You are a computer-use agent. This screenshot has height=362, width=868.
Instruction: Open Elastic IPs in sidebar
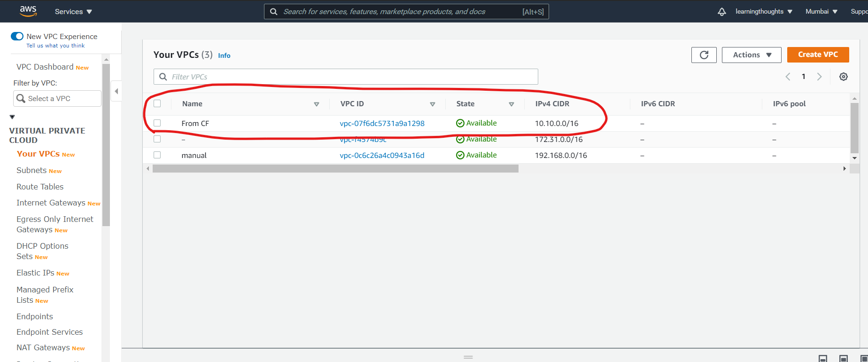coord(35,273)
